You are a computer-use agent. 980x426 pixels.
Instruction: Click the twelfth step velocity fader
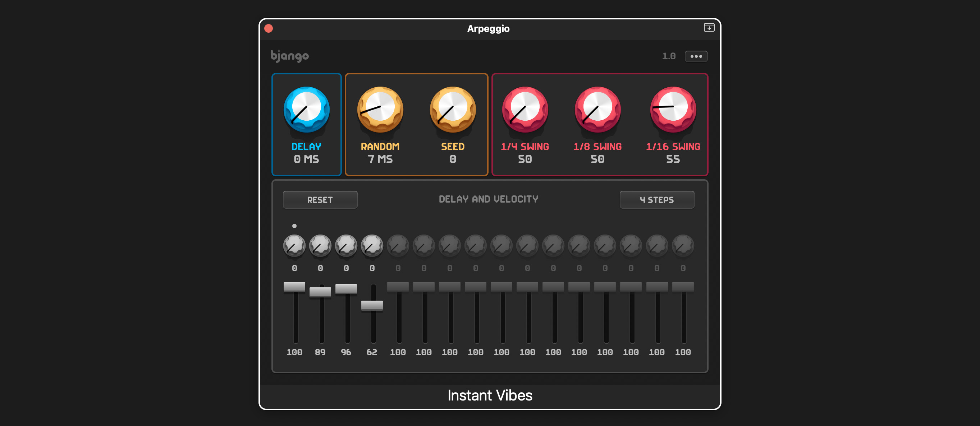[579, 287]
